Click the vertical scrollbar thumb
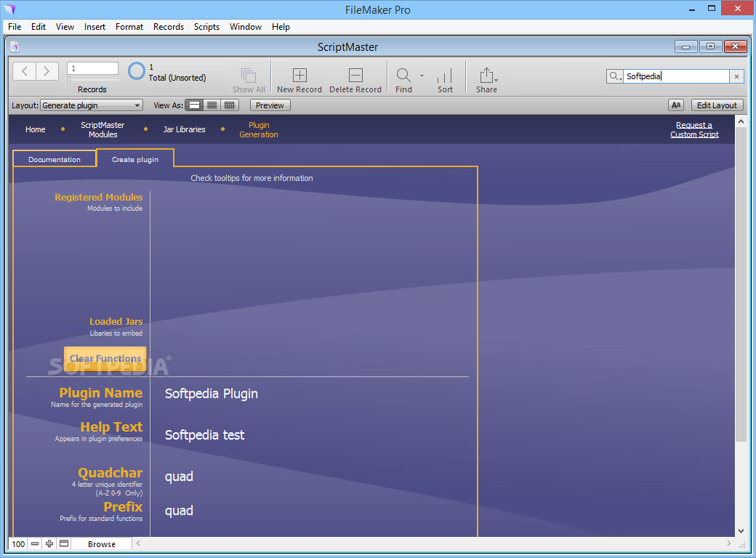This screenshot has height=558, width=756. [x=741, y=284]
